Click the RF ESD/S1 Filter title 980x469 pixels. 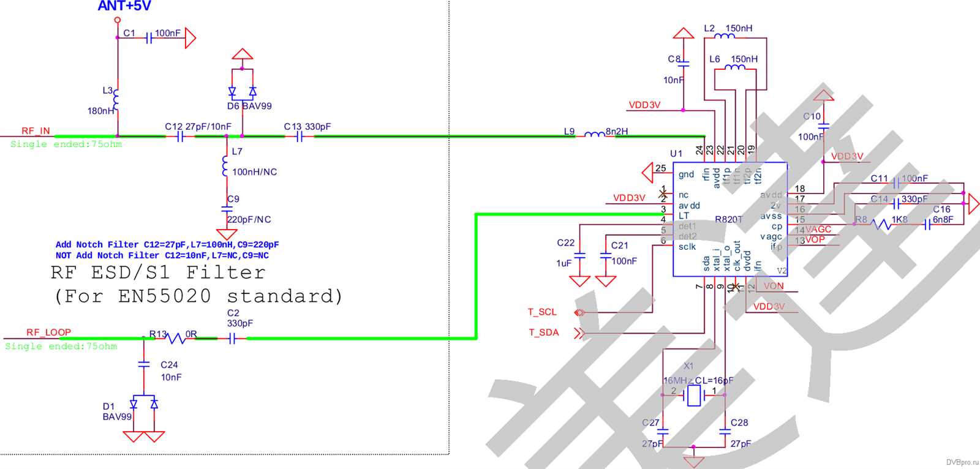(158, 272)
